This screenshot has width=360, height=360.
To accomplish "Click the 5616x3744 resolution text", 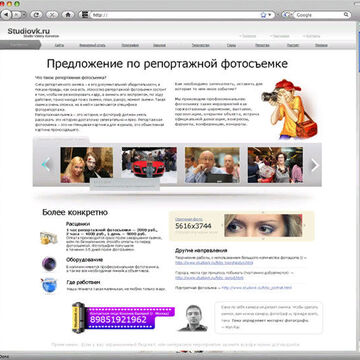I will point(193,226).
